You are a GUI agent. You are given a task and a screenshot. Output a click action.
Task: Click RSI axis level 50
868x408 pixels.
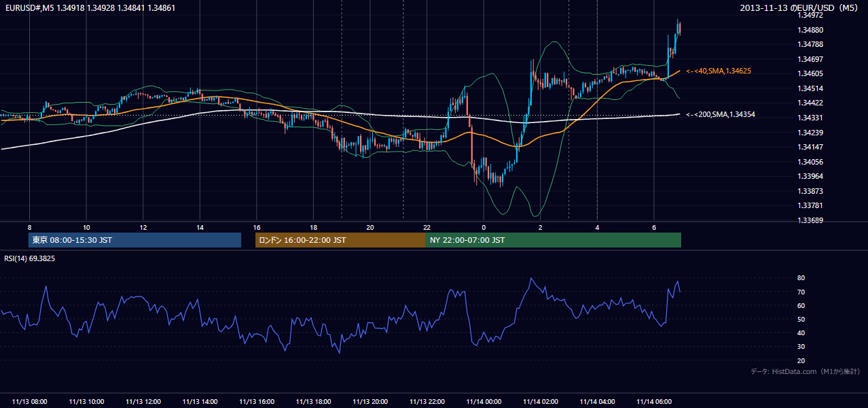[801, 319]
